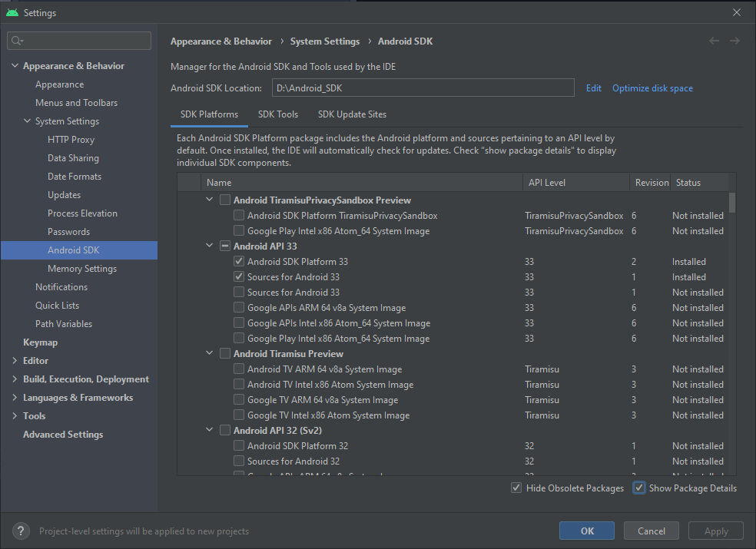The height and width of the screenshot is (549, 756).
Task: Enable Android SDK Platform TiramisuPrivacySandbox
Action: 239,215
